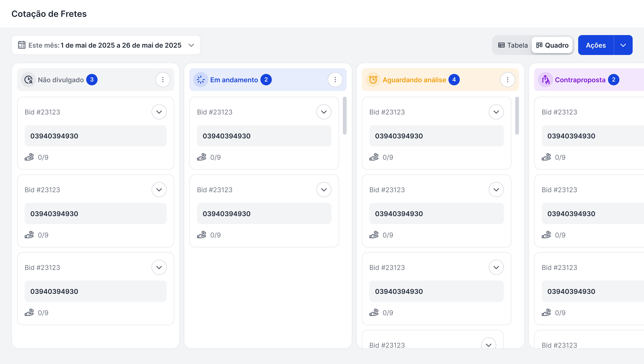Switch to the Quadro view
The height and width of the screenshot is (364, 644).
pos(552,45)
